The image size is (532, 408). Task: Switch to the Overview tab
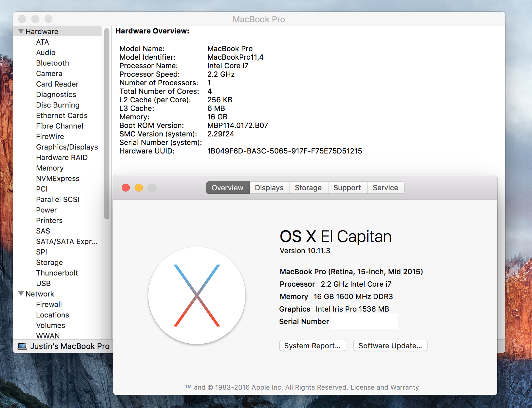(228, 188)
